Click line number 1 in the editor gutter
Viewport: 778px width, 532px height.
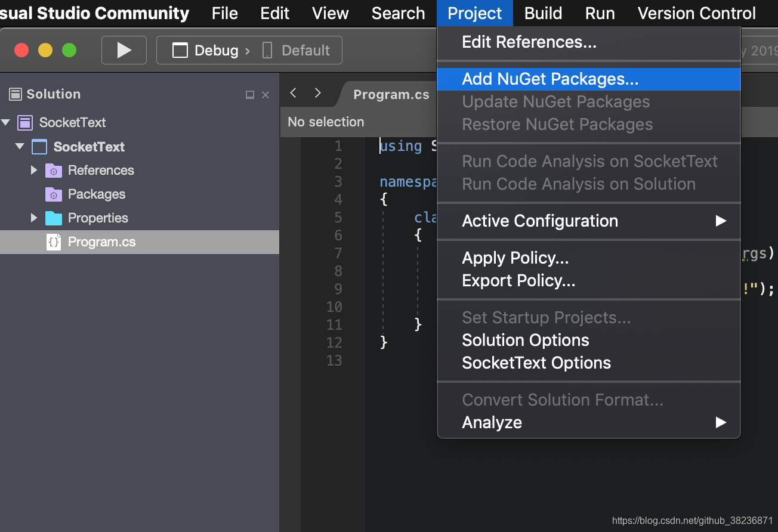[x=338, y=146]
